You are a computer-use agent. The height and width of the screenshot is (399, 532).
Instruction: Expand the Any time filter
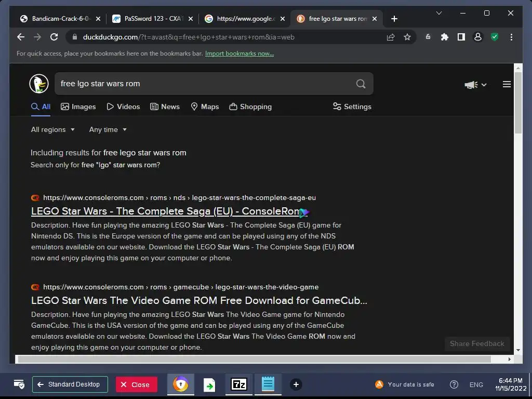tap(108, 129)
